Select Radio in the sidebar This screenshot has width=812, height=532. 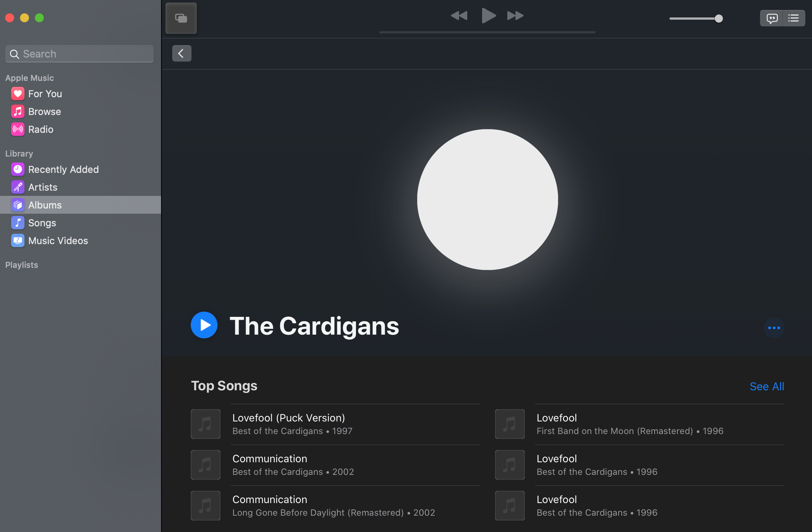[x=41, y=129]
